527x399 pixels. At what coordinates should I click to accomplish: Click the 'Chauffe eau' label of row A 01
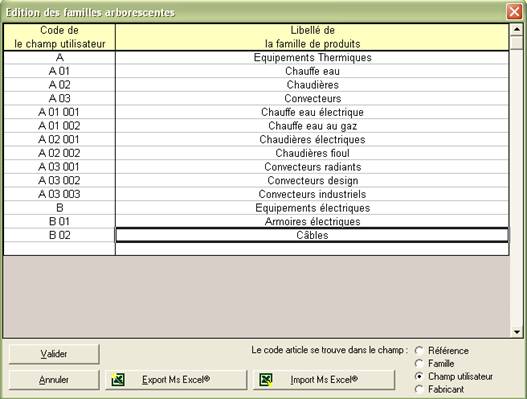[x=312, y=71]
